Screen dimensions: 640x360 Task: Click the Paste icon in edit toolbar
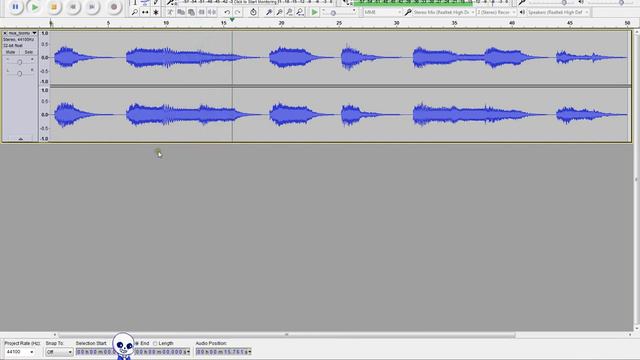[x=191, y=12]
